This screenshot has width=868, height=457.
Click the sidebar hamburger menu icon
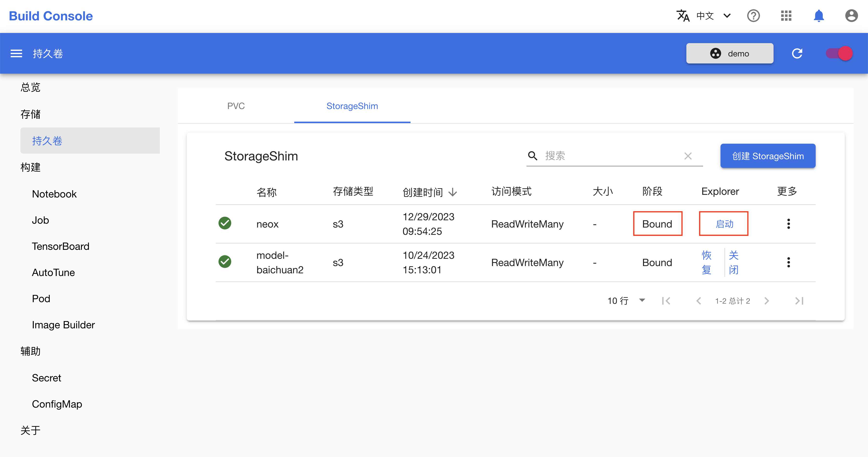coord(15,53)
